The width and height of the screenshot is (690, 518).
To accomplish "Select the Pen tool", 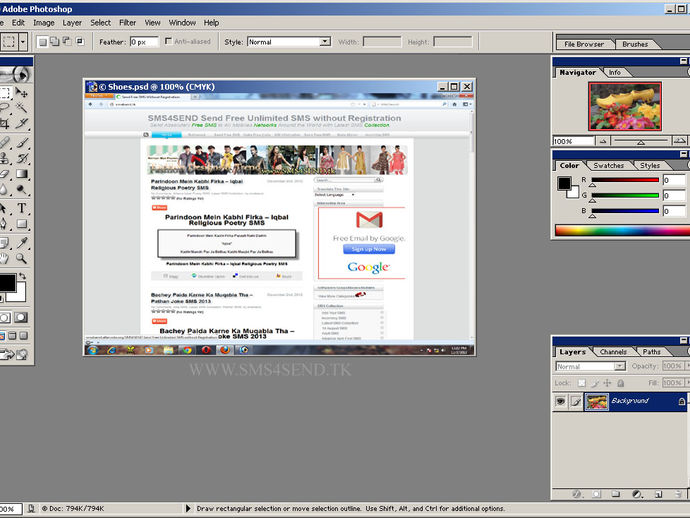I will click(x=4, y=224).
